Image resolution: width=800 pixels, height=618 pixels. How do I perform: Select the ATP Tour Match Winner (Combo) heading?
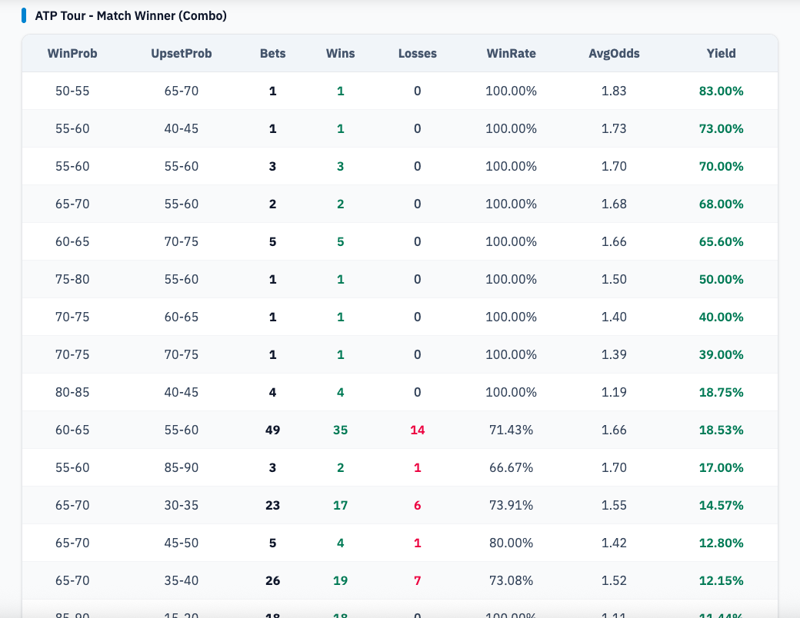pyautogui.click(x=130, y=16)
